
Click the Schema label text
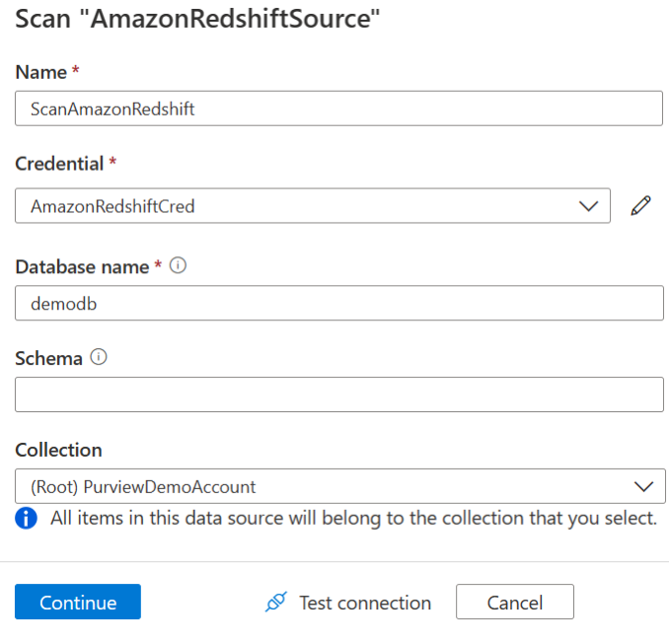(48, 359)
